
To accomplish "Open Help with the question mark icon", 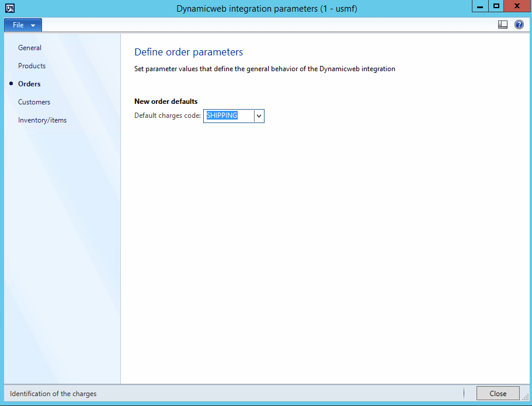I will point(519,24).
